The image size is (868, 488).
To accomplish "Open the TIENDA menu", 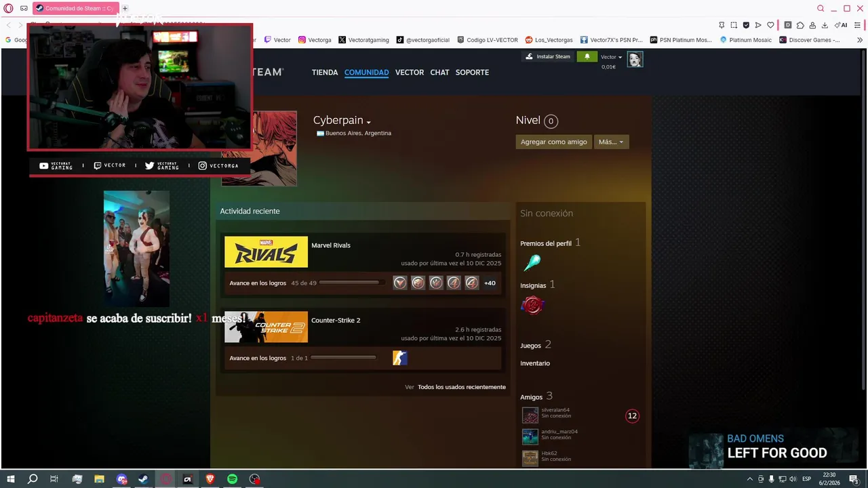I will [325, 73].
